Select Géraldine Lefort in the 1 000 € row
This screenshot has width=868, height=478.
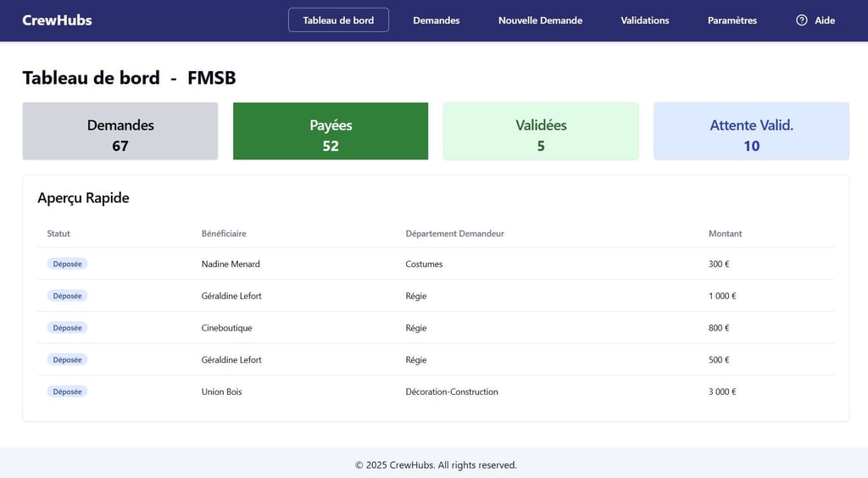coord(231,296)
